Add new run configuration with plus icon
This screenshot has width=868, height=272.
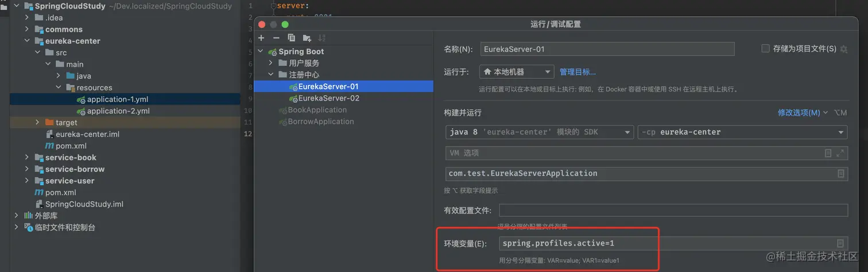point(261,38)
